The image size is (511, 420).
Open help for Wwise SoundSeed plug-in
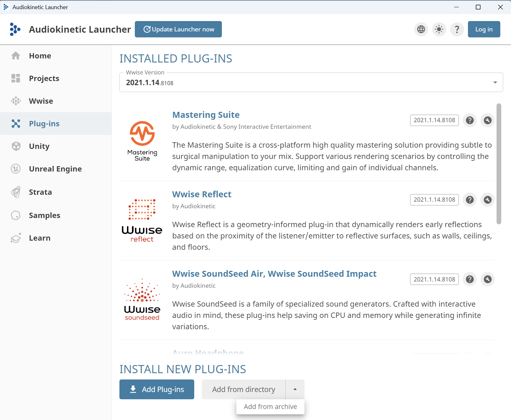click(x=470, y=279)
